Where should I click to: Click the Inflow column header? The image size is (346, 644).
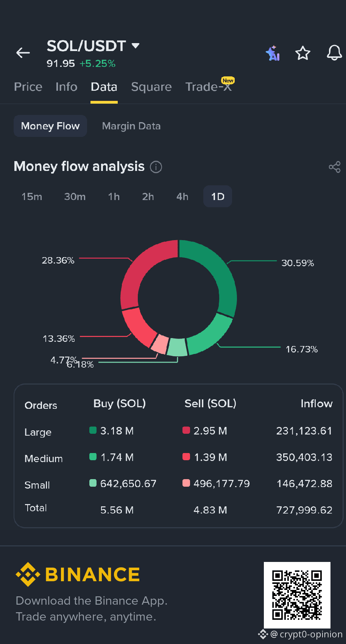coord(316,403)
